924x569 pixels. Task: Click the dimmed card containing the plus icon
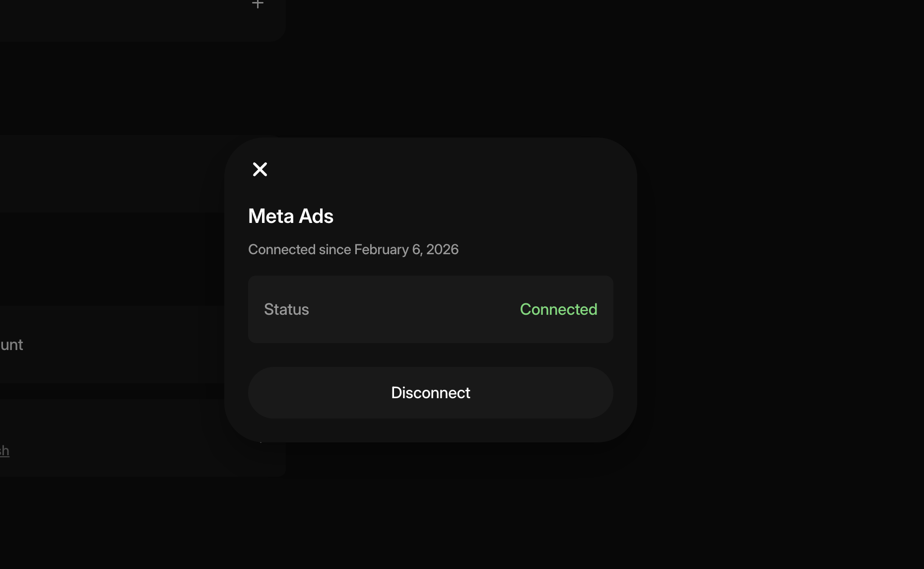point(124,20)
